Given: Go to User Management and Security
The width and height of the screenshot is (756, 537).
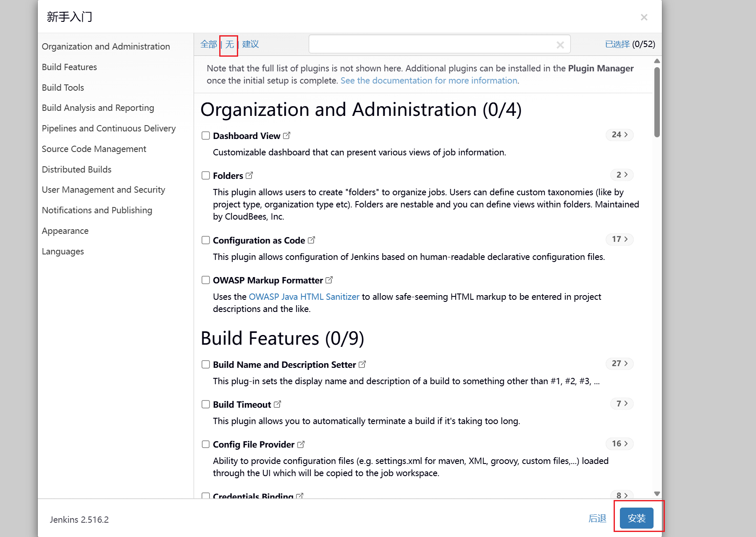Looking at the screenshot, I should 103,190.
